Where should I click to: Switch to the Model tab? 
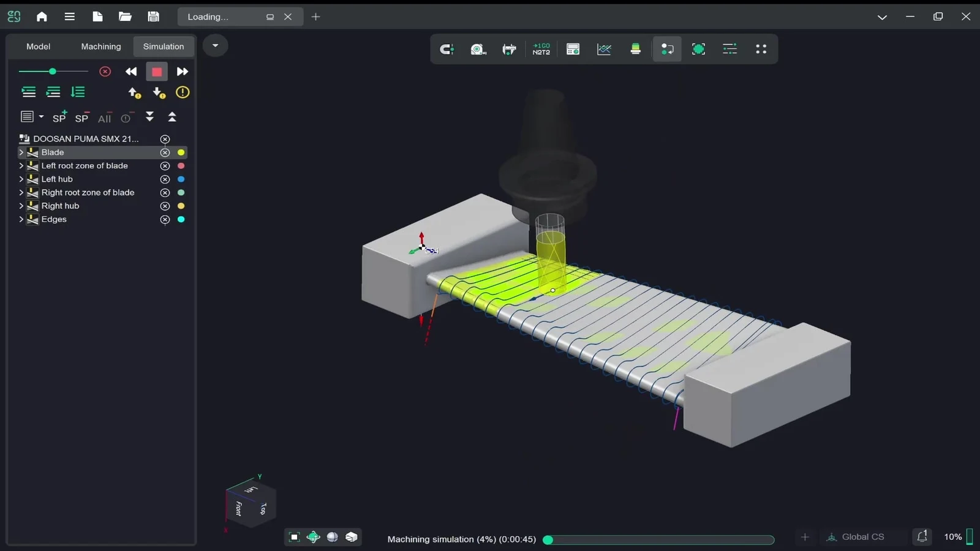point(38,47)
